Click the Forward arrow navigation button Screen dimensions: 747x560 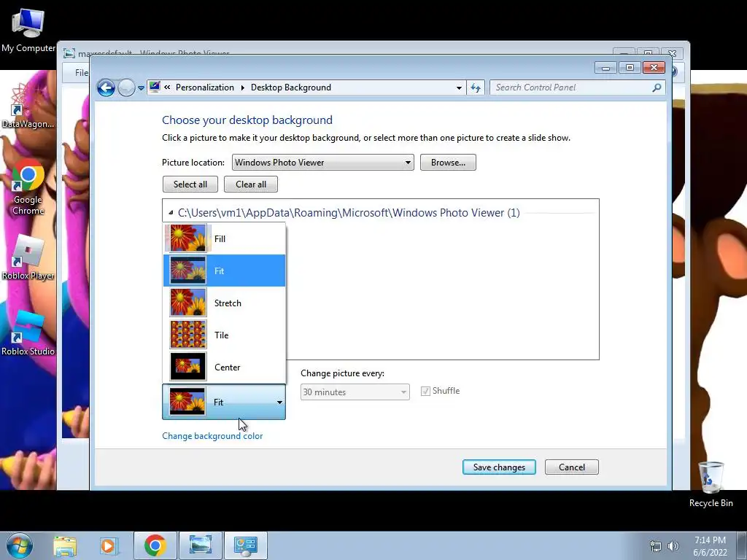tap(126, 87)
